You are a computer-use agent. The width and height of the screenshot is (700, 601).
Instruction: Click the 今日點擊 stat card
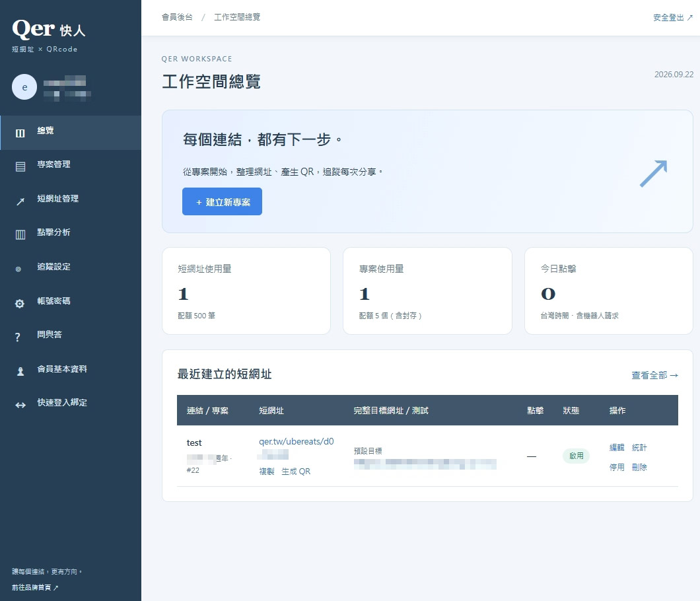608,291
